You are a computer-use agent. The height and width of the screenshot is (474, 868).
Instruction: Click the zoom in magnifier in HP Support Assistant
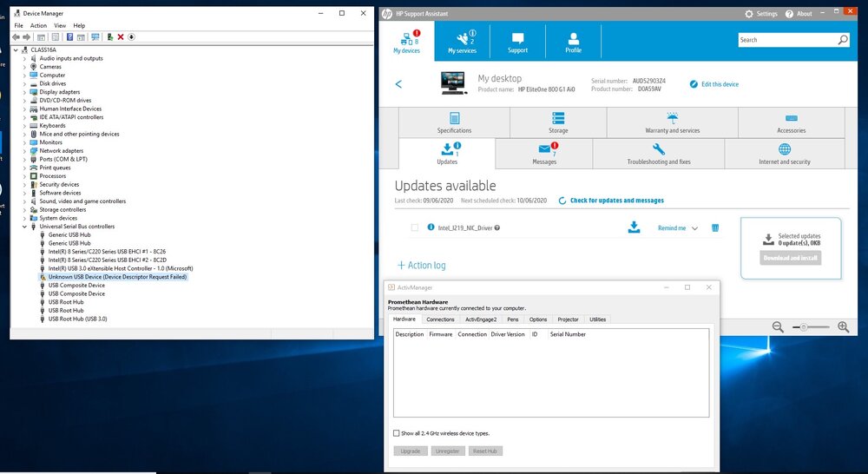tap(843, 327)
